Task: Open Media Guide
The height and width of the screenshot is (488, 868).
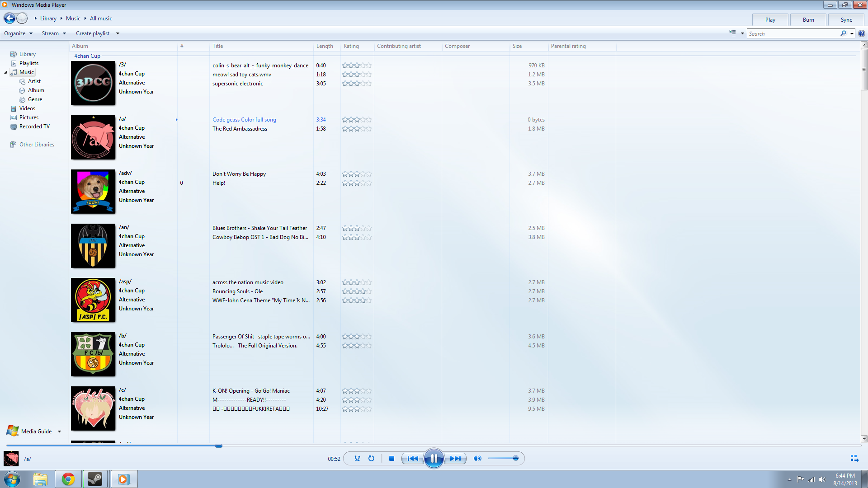Action: (36, 432)
